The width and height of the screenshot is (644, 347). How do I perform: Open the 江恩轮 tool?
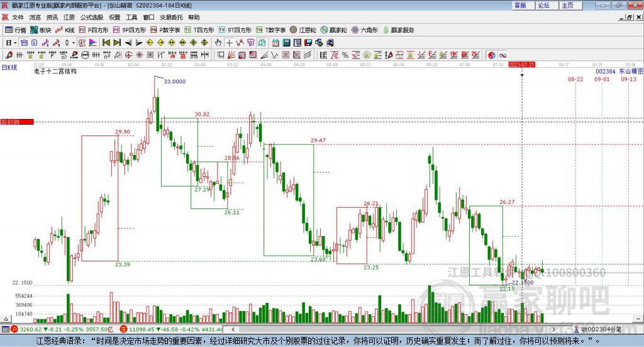(x=303, y=30)
